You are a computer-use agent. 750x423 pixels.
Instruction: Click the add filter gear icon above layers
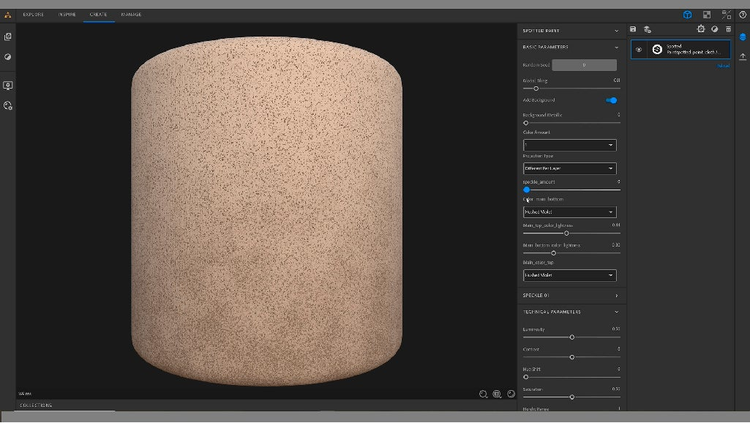(701, 29)
